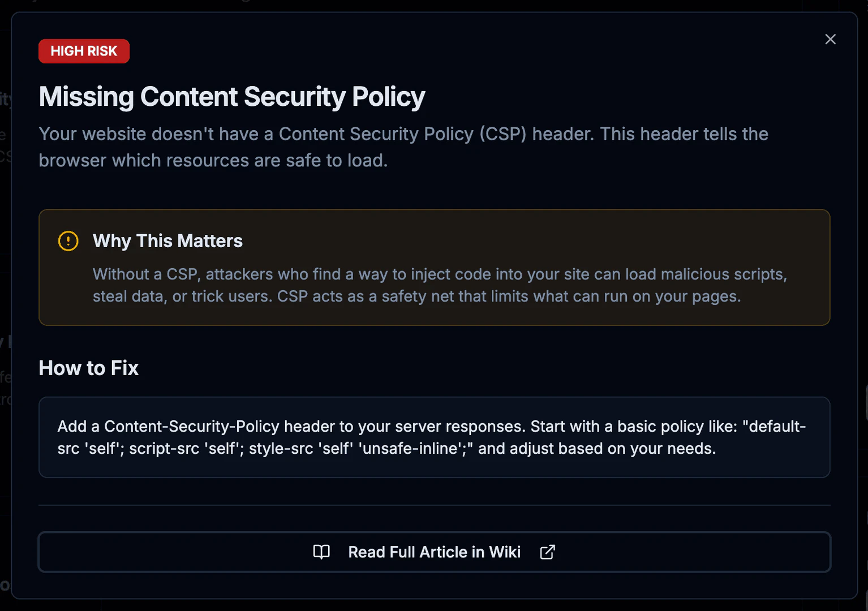Select the How to Fix heading
This screenshot has height=611, width=868.
click(x=88, y=368)
